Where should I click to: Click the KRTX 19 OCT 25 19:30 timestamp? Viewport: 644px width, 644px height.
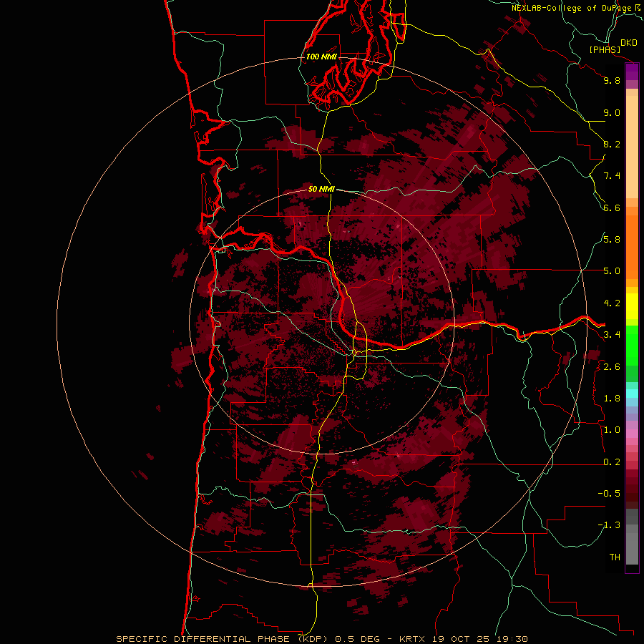(x=463, y=639)
